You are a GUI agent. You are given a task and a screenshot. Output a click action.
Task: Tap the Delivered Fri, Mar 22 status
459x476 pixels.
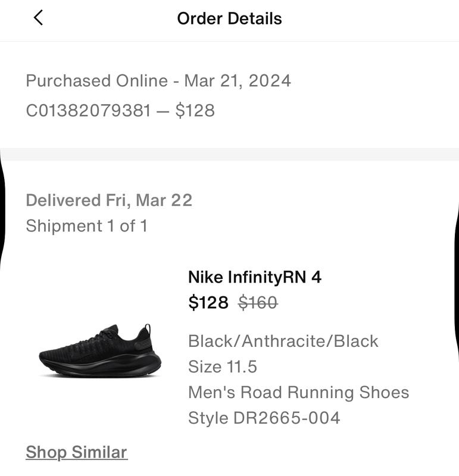pos(109,200)
